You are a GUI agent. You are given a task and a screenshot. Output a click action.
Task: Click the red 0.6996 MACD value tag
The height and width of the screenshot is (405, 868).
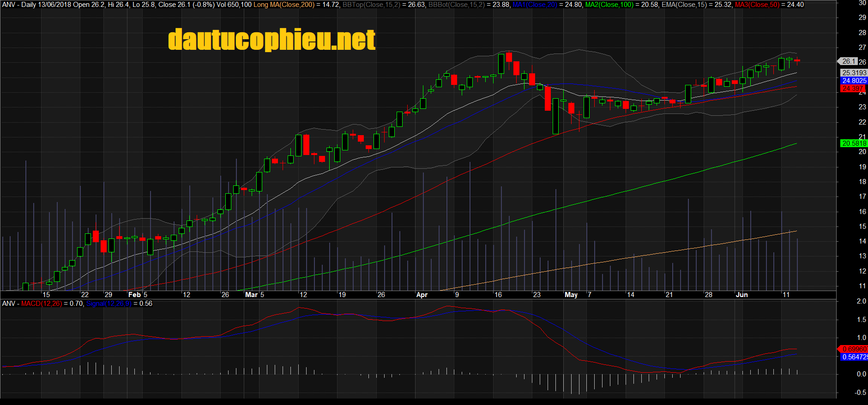853,349
